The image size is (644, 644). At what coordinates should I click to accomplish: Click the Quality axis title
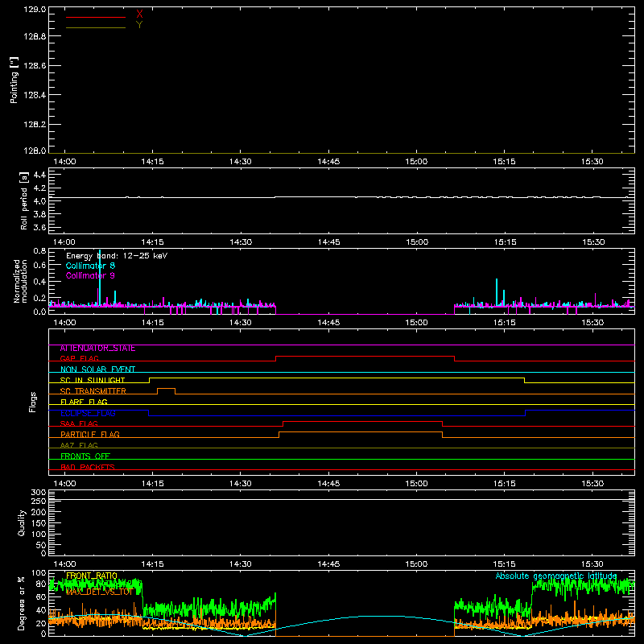tap(22, 522)
